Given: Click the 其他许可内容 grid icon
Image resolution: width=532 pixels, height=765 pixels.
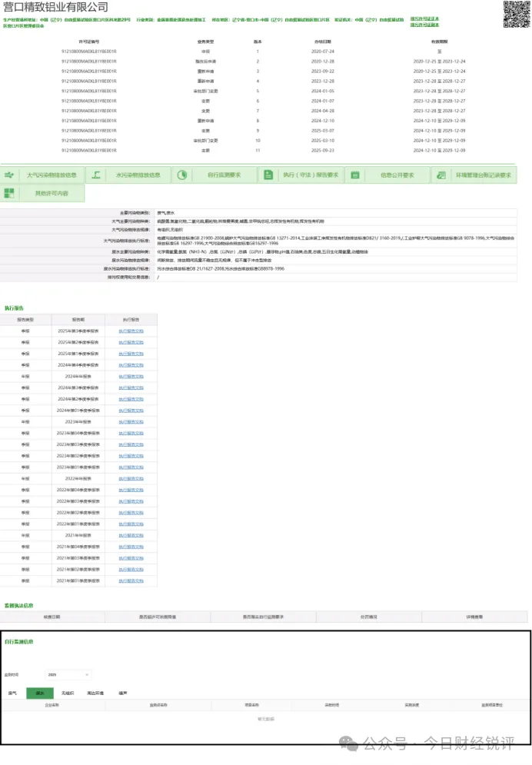Looking at the screenshot, I should point(8,193).
